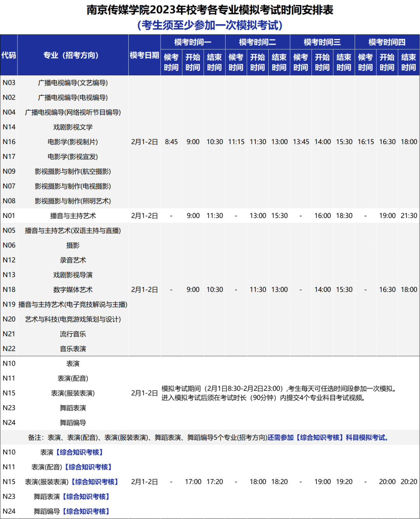
Task: Click the blue 还需参加【综合知识考核】 note link
Action: click(329, 438)
